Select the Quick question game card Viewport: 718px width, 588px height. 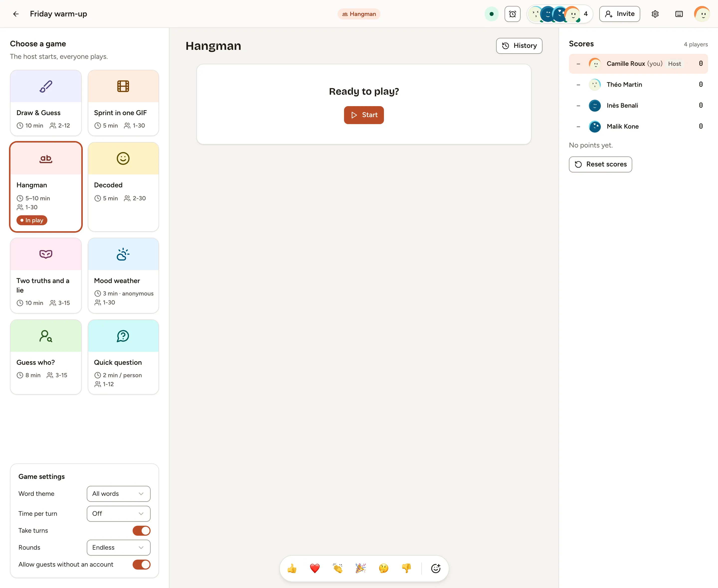coord(123,357)
